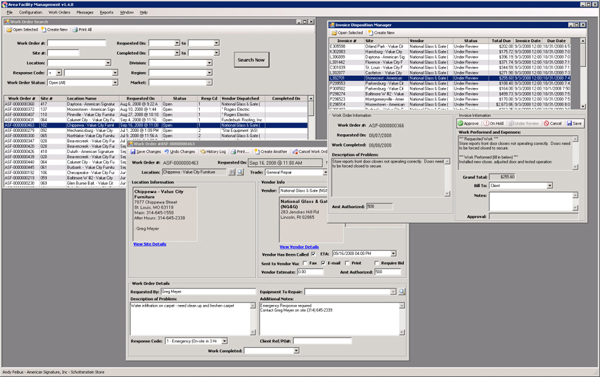Click the Work Order # search field
The height and width of the screenshot is (377, 600).
[77, 43]
